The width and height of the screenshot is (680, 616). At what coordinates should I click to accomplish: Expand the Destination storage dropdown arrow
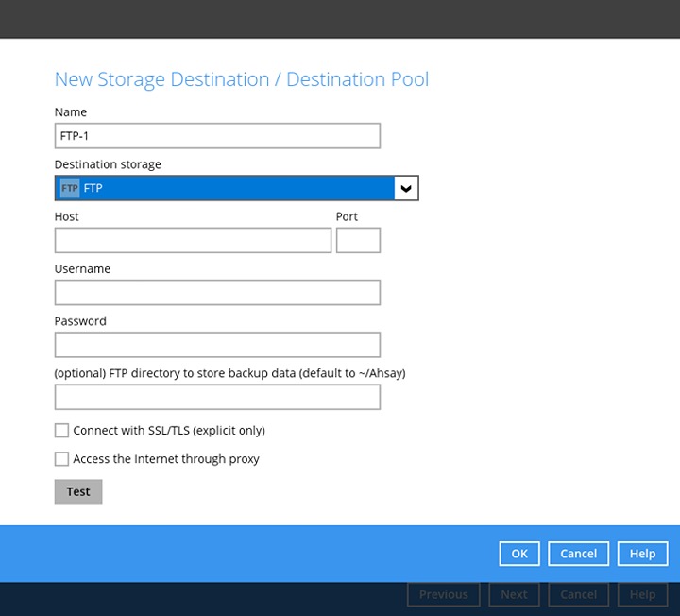coord(406,188)
